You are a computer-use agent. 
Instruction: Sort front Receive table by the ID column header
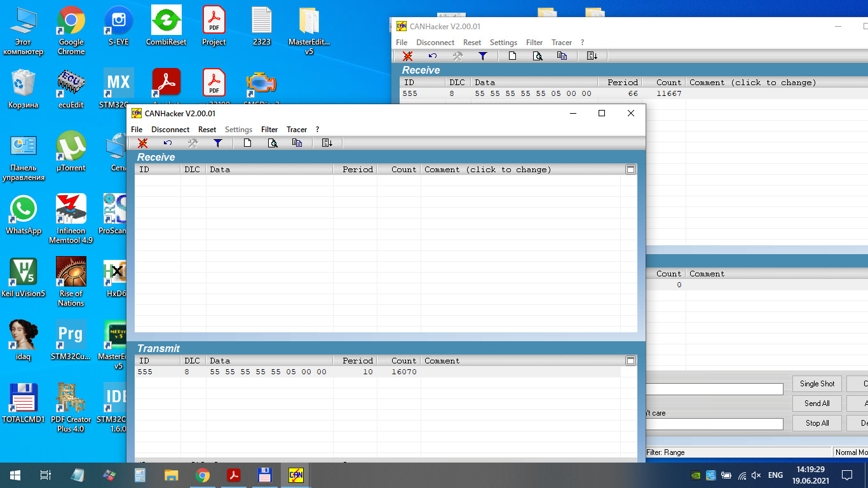coord(158,170)
